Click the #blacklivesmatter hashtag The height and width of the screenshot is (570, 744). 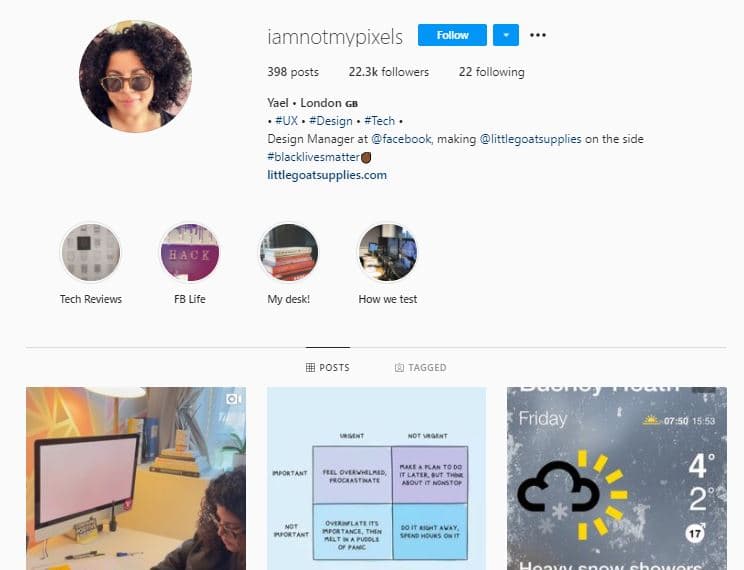point(314,157)
